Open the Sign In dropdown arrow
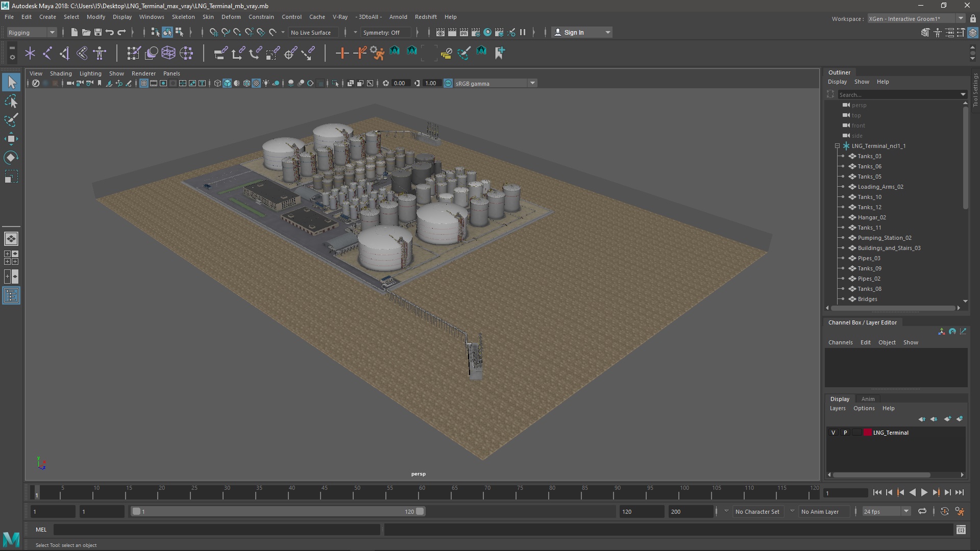The width and height of the screenshot is (980, 551). [x=607, y=32]
